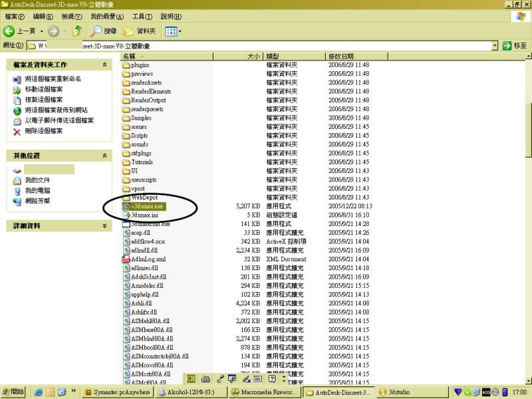
Task: Click 將這個檔案重新命名 rename link
Action: [53, 78]
